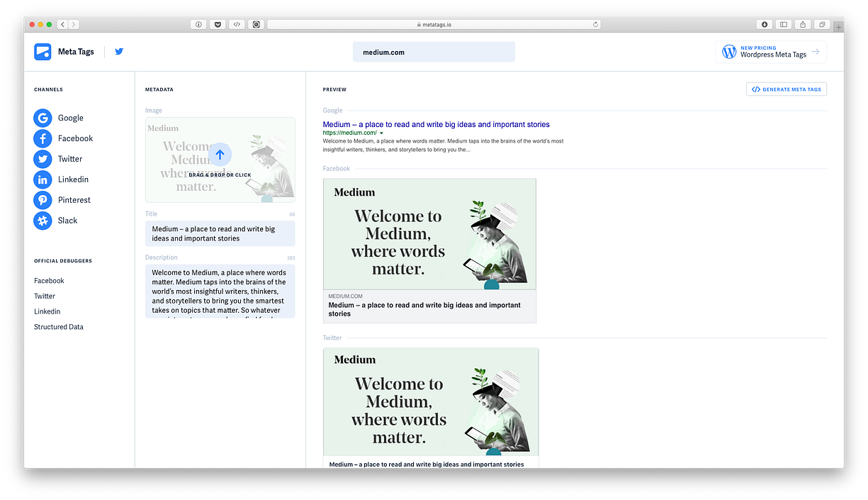Click the Pocket extension icon in Safari toolbar
Screen dimensions: 868x500
[218, 24]
